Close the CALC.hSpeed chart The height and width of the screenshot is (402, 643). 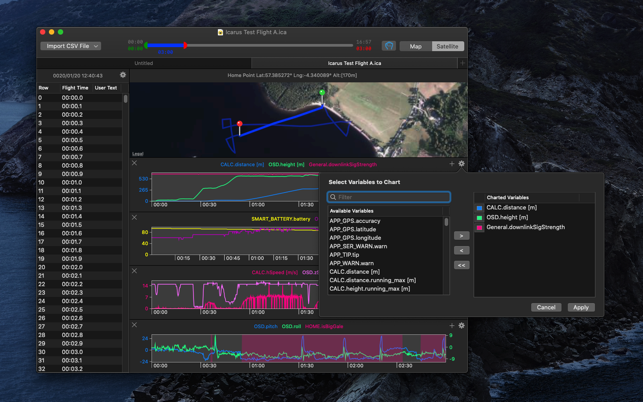(135, 271)
